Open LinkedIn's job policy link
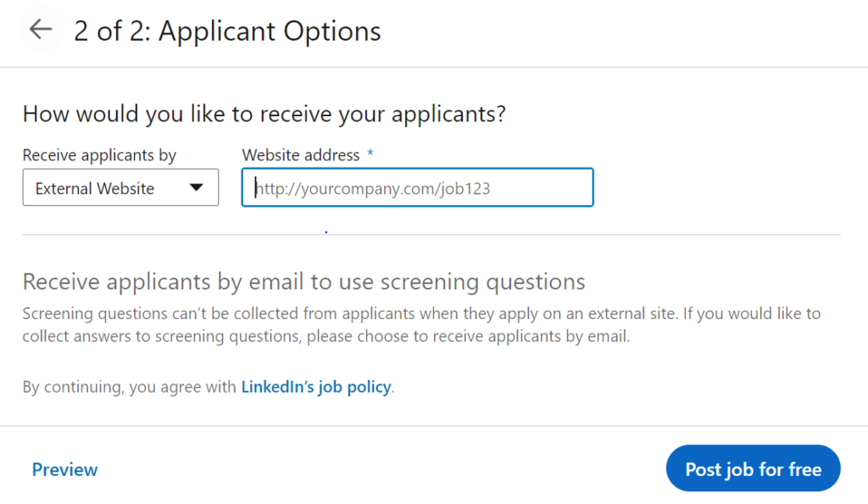Viewport: 868px width, 504px height. 316,387
